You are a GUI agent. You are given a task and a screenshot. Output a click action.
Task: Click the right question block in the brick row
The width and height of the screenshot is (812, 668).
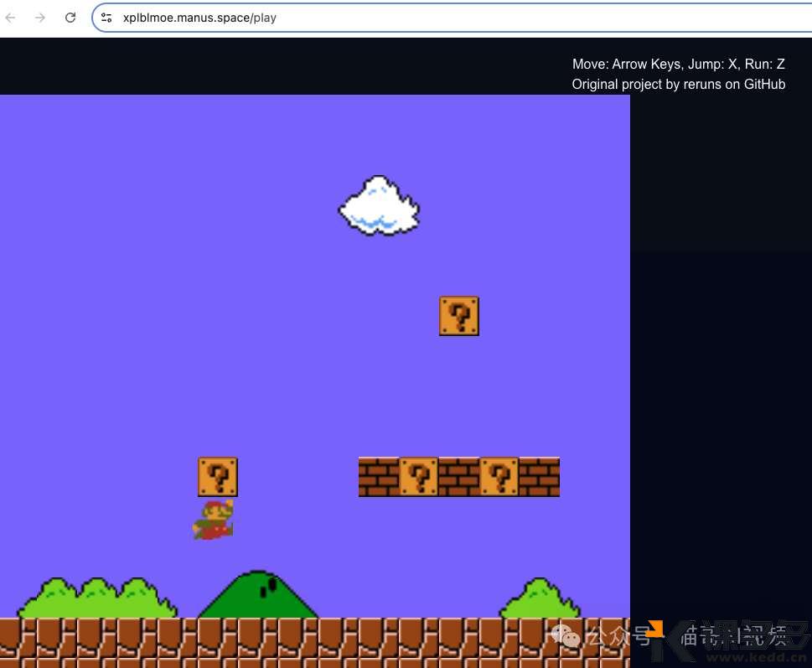pyautogui.click(x=499, y=477)
